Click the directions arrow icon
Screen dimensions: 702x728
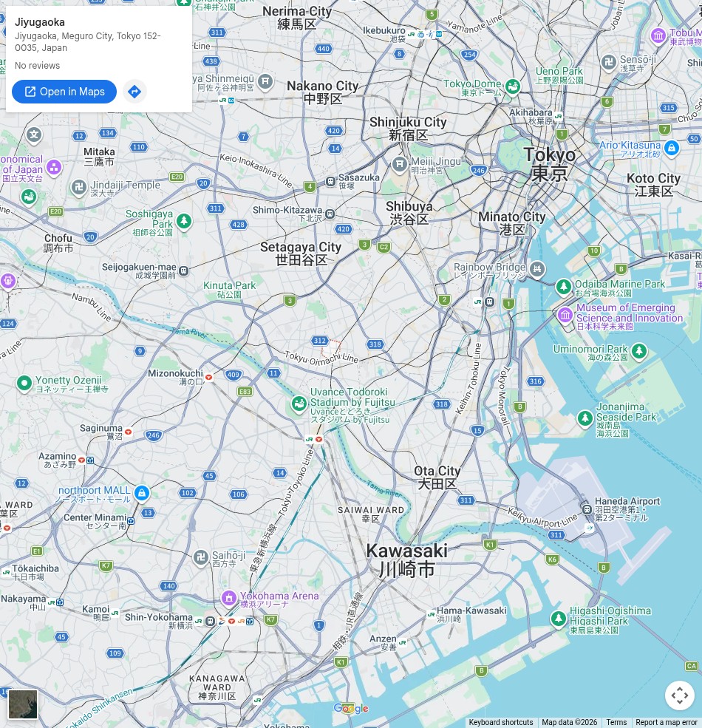click(x=134, y=92)
